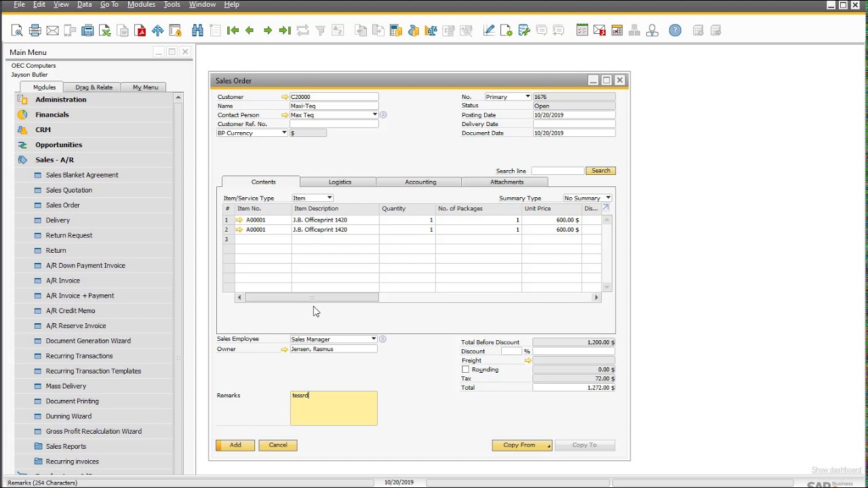This screenshot has width=868, height=488.
Task: Click the Delivery Date field
Action: click(x=574, y=125)
